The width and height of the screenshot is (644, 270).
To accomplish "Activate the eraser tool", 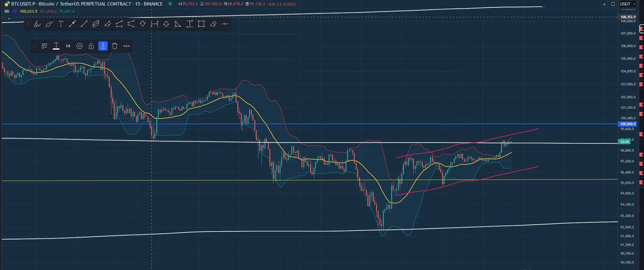I will pos(213,24).
